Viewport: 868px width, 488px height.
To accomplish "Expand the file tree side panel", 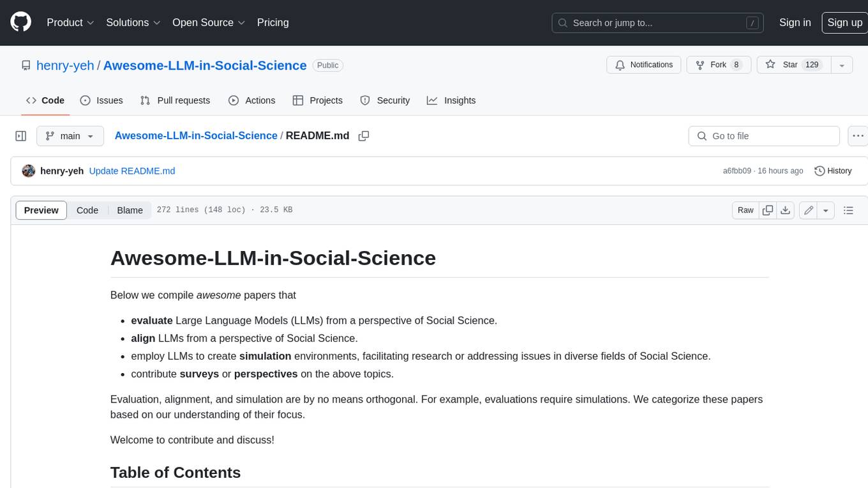I will click(20, 136).
